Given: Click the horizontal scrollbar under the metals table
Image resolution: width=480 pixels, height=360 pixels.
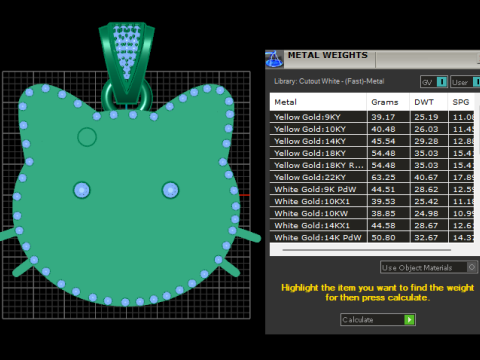Looking at the screenshot, I should 366,249.
